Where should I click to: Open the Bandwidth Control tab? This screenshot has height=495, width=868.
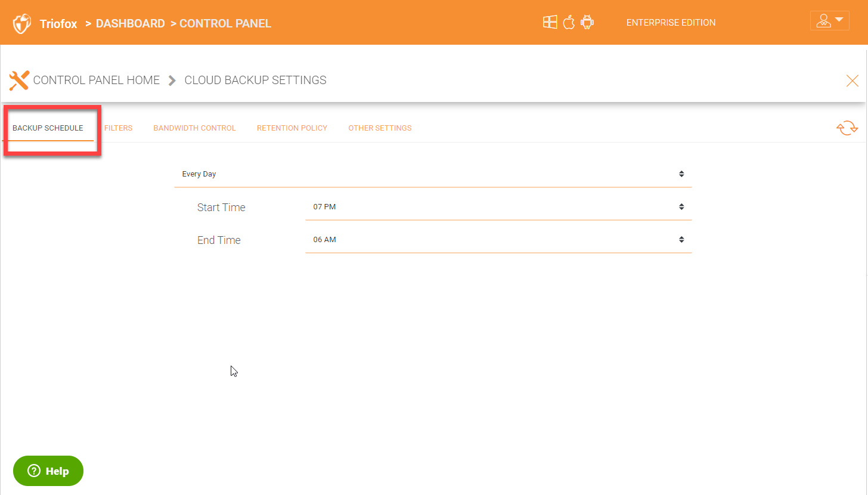tap(194, 128)
